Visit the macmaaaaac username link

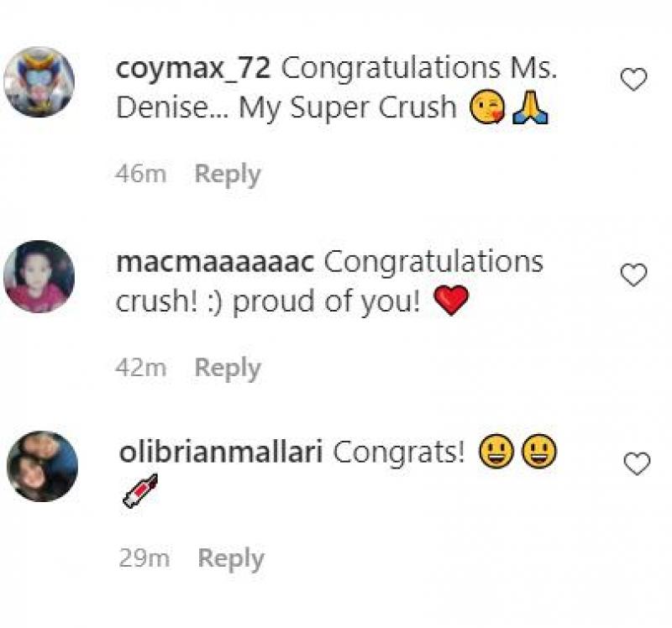pyautogui.click(x=215, y=262)
